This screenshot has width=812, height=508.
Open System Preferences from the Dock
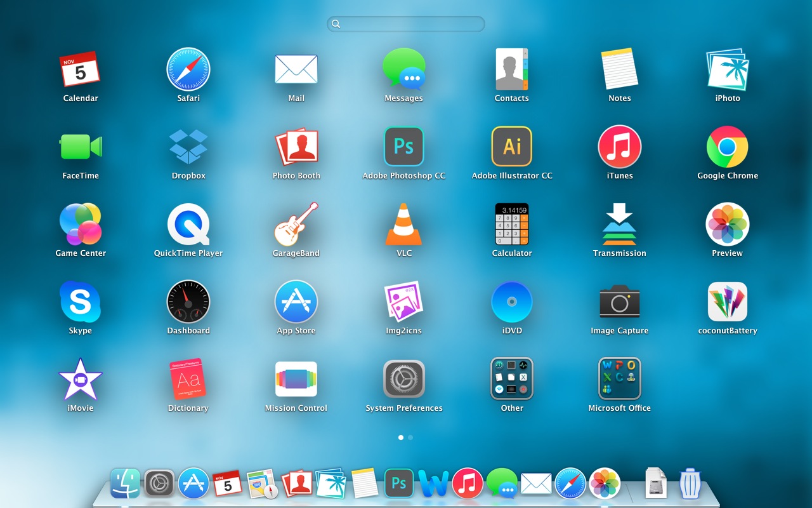point(159,484)
